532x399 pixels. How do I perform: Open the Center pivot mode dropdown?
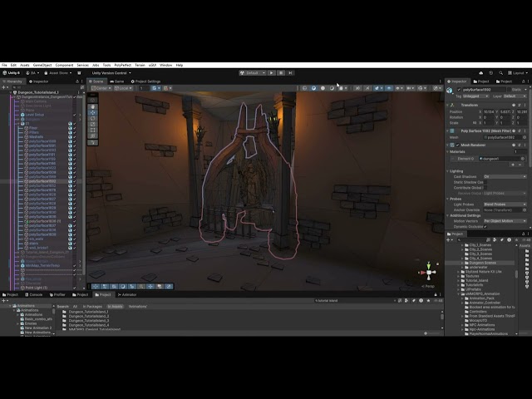pyautogui.click(x=101, y=88)
